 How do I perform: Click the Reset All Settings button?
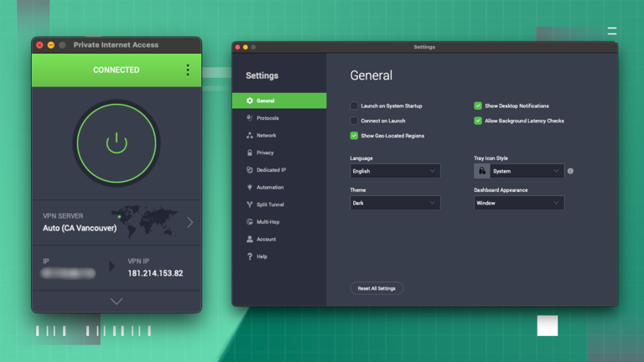pyautogui.click(x=377, y=288)
